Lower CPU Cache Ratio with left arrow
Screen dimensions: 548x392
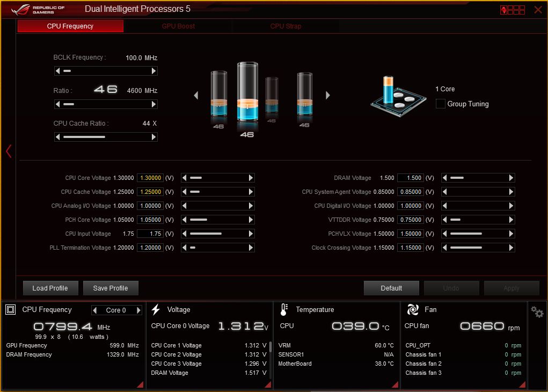click(x=57, y=137)
